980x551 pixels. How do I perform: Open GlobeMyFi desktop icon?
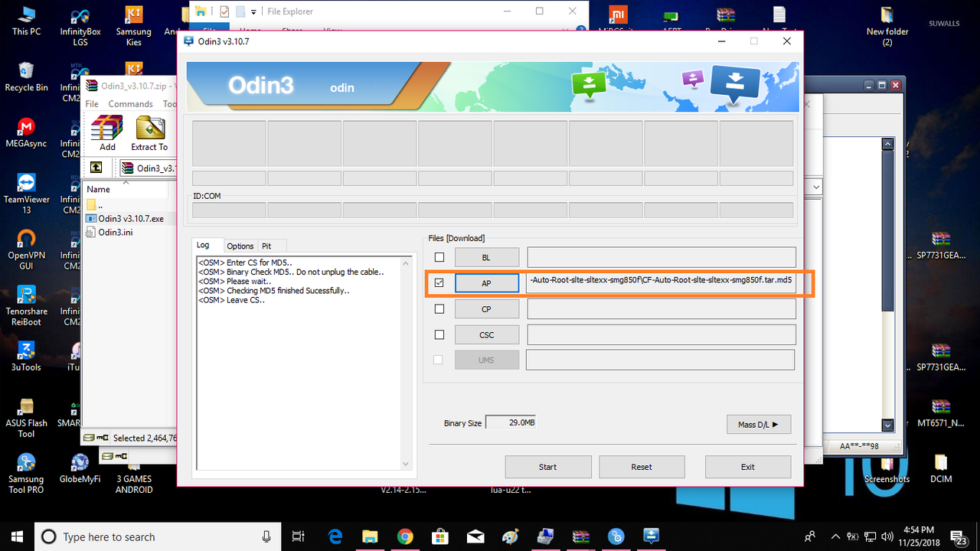(x=80, y=468)
